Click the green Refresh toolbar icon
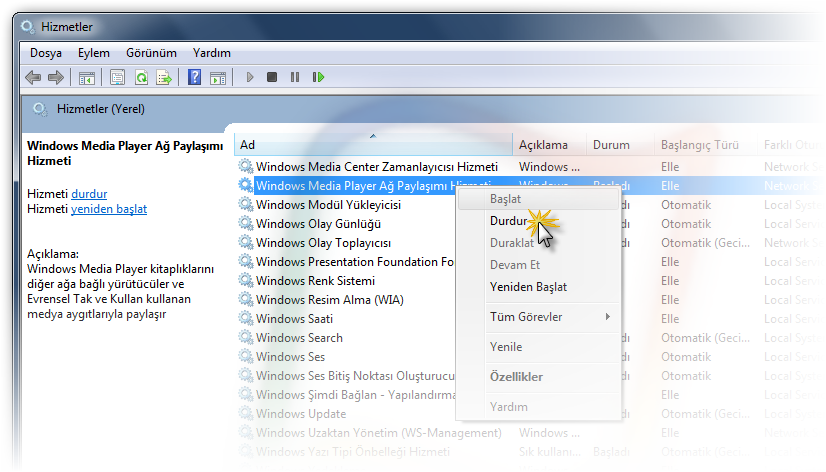Image resolution: width=826 pixels, height=472 pixels. [x=141, y=77]
